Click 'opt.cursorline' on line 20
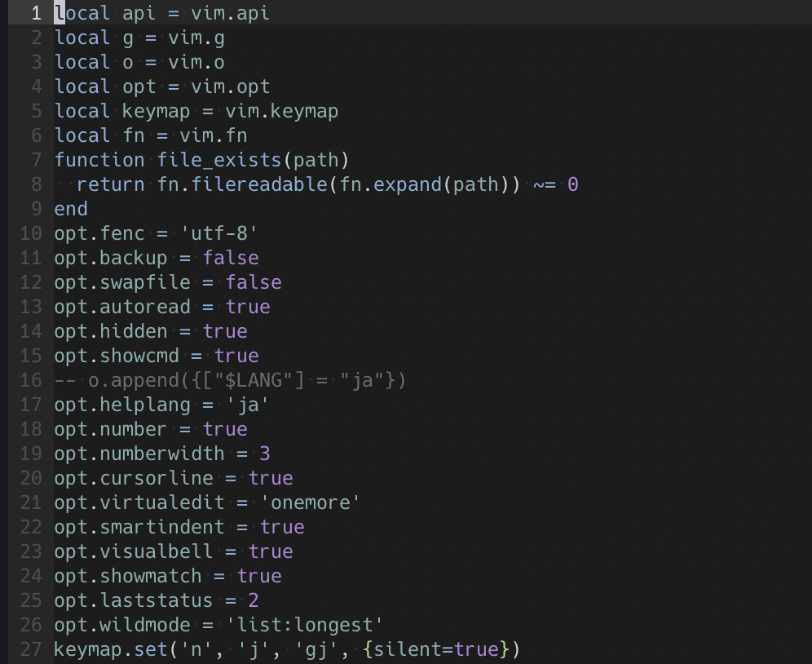The height and width of the screenshot is (664, 812). click(134, 477)
